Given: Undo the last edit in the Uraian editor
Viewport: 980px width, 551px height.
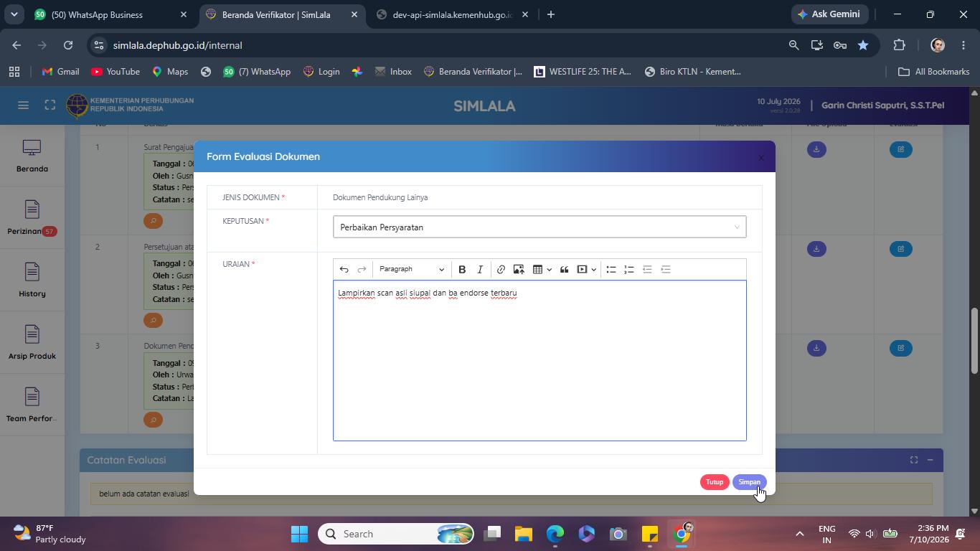Looking at the screenshot, I should (344, 270).
